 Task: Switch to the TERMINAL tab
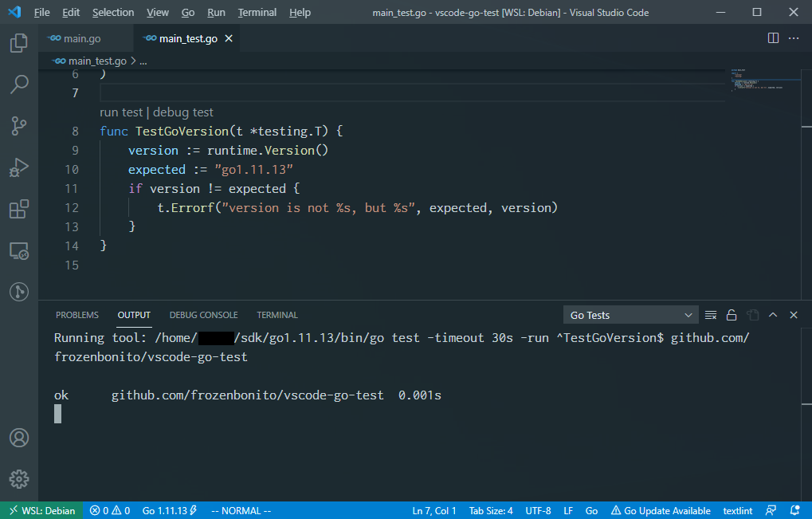coord(277,314)
